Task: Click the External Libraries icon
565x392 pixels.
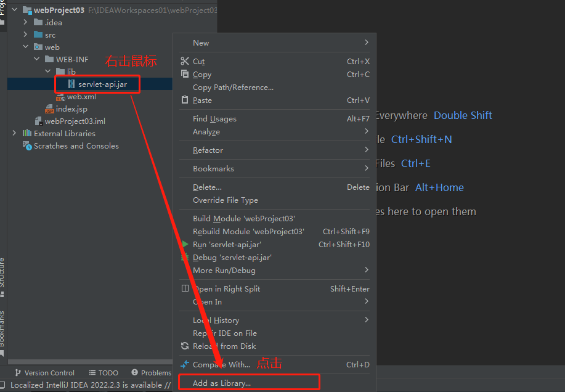Action: [27, 133]
